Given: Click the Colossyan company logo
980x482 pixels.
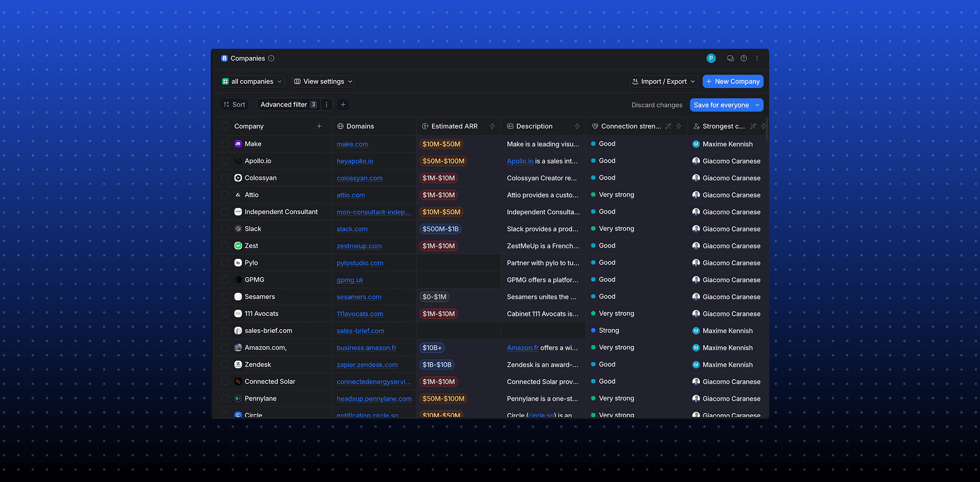Looking at the screenshot, I should (x=238, y=178).
